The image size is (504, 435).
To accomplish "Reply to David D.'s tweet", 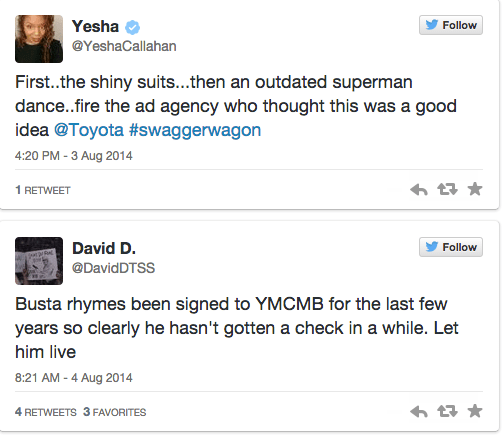I will pyautogui.click(x=419, y=412).
